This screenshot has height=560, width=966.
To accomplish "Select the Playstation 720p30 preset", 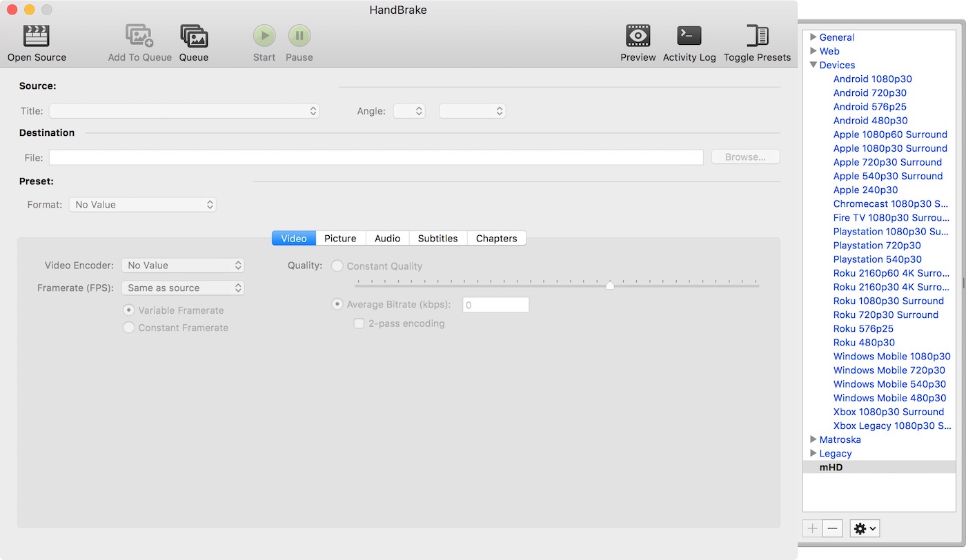I will [x=876, y=245].
